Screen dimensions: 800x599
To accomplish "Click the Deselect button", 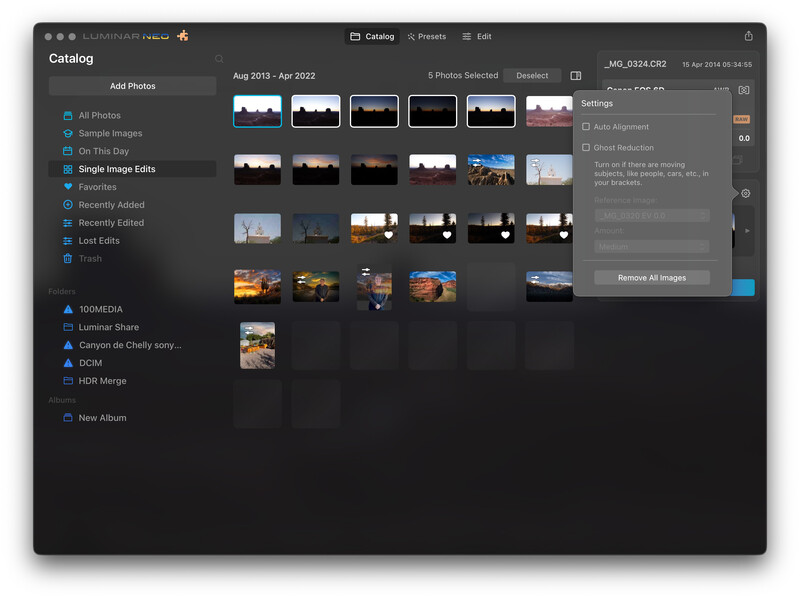I will pos(532,76).
